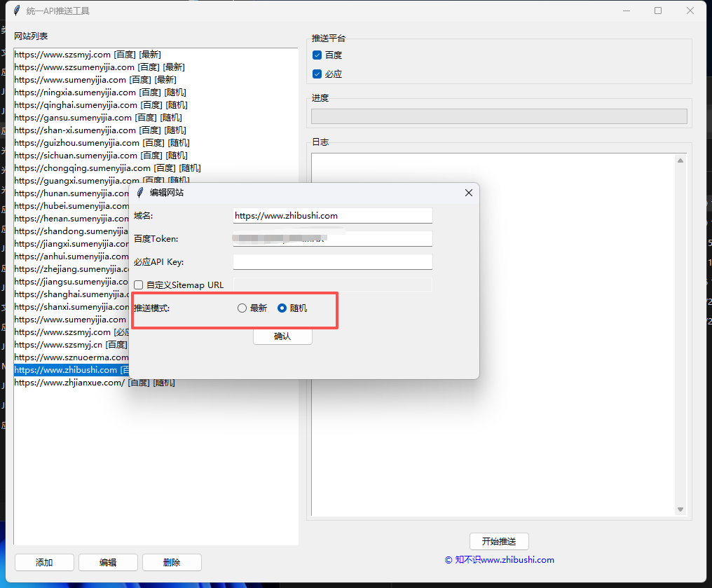Toggle the 百度 platform checkbox

(317, 55)
